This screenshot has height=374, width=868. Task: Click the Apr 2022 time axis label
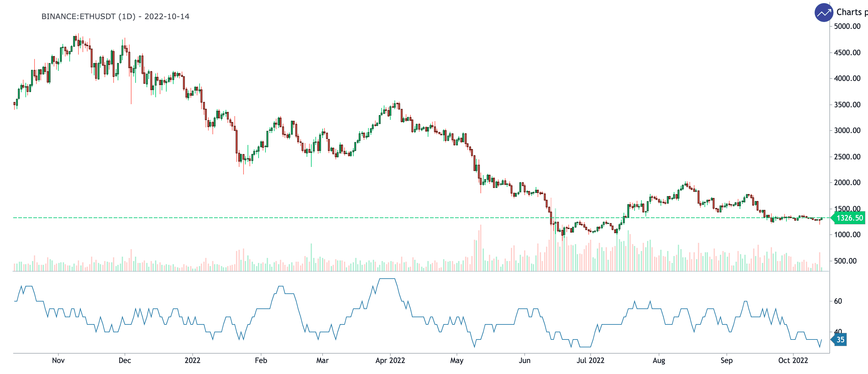click(390, 360)
